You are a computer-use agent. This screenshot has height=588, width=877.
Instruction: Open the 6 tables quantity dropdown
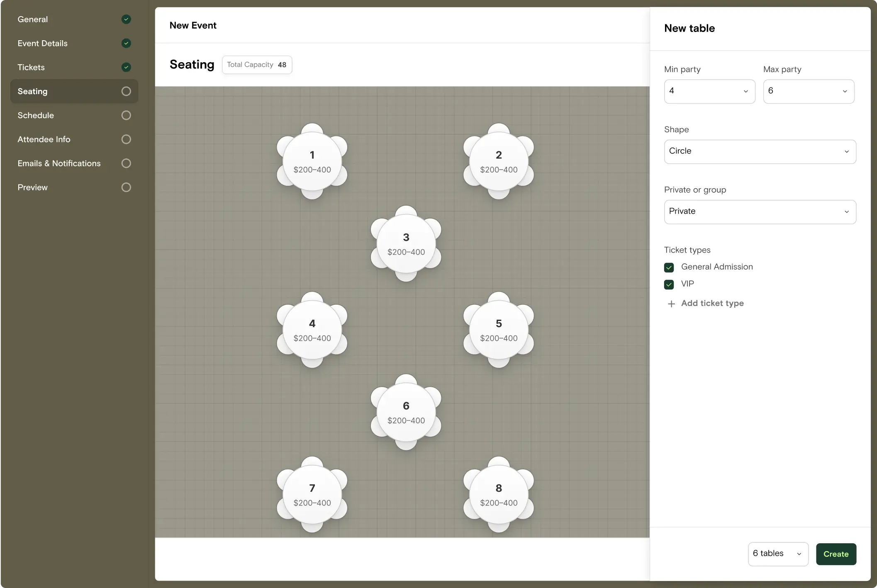(x=777, y=554)
